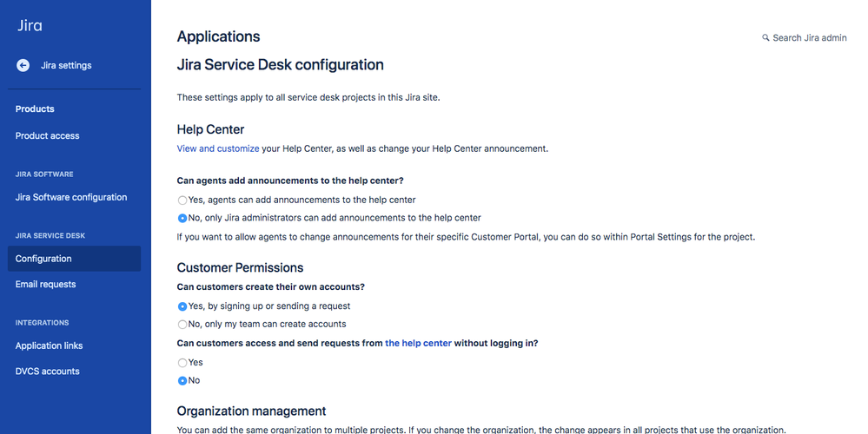
Task: Click INTEGRATIONS section label
Action: [x=42, y=322]
